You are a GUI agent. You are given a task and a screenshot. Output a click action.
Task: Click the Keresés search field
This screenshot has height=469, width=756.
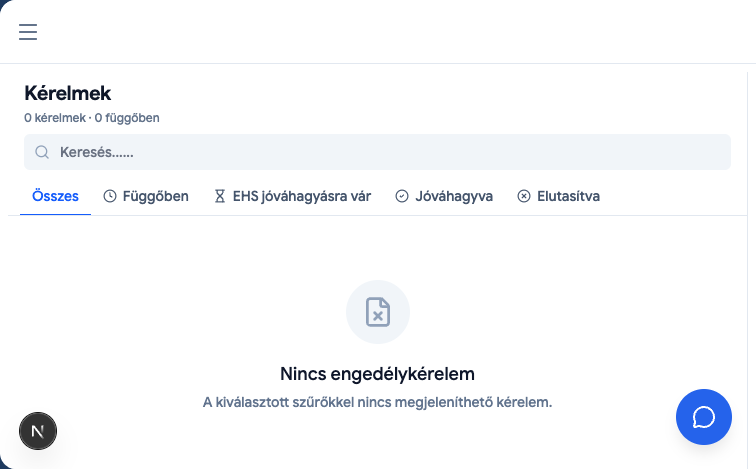tap(378, 152)
